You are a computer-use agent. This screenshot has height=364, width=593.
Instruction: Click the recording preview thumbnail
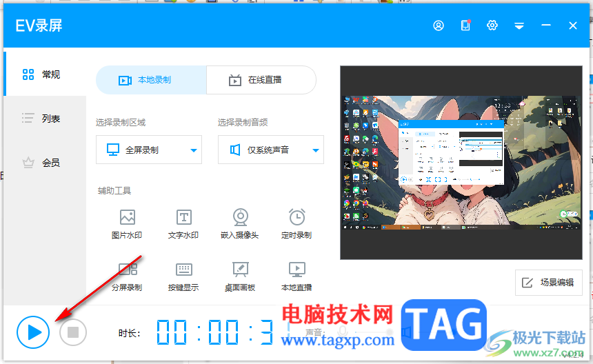(x=461, y=163)
